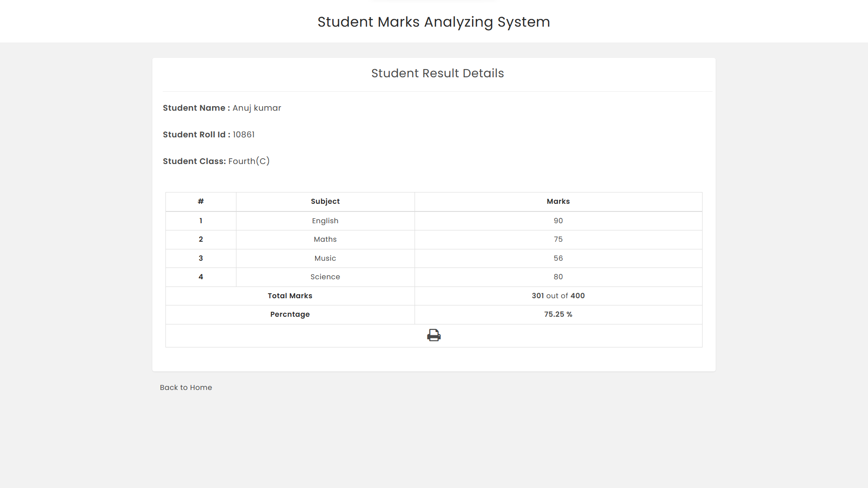The height and width of the screenshot is (488, 868).
Task: Select the Music marks value 56
Action: pos(558,258)
